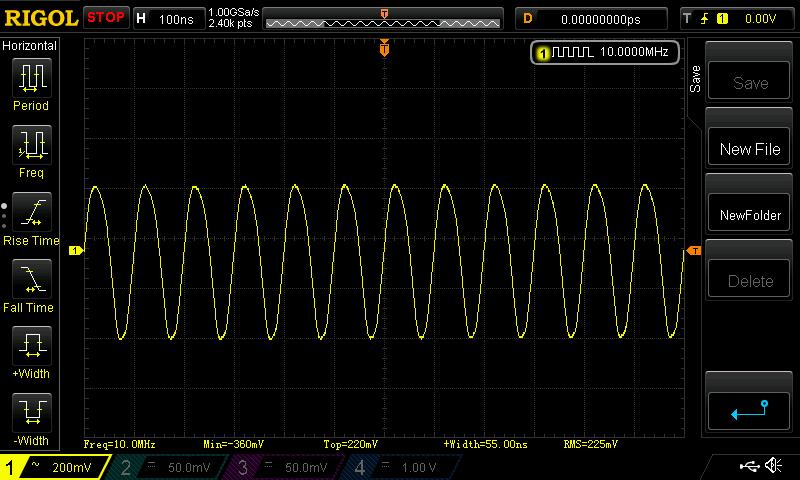
Task: Click the NewFolder button
Action: click(749, 214)
